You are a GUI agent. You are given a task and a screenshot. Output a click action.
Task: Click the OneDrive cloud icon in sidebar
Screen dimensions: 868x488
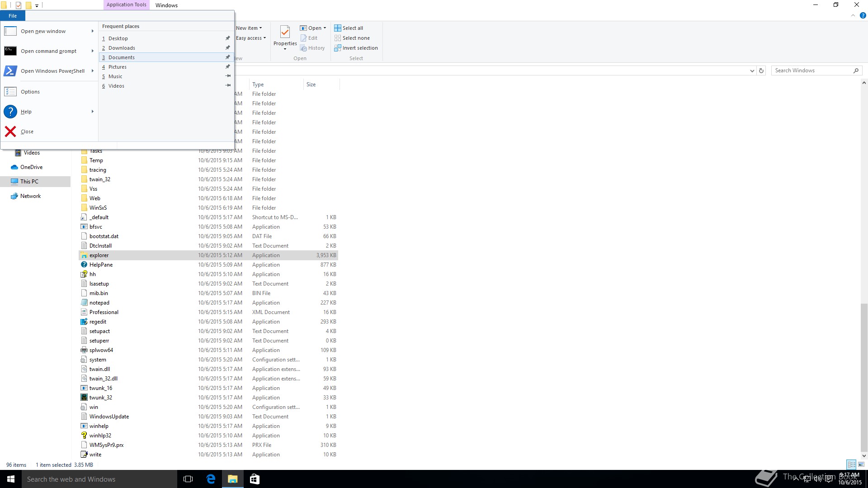click(x=14, y=167)
